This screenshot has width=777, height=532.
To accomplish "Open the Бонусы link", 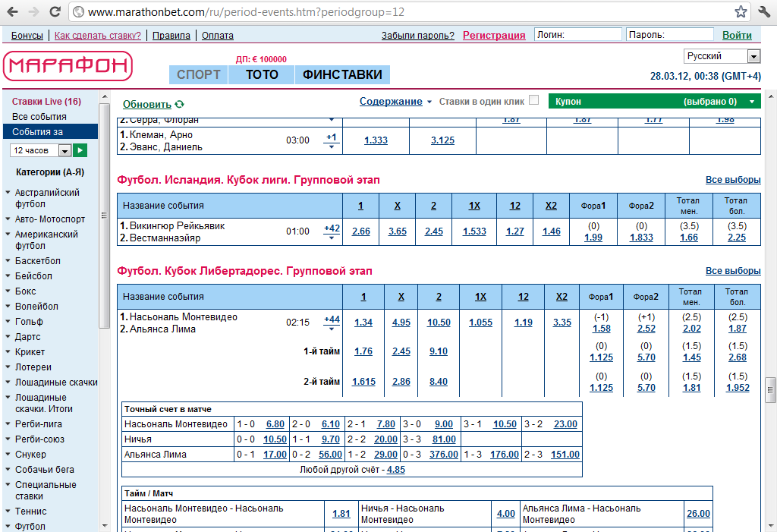I will click(x=27, y=35).
